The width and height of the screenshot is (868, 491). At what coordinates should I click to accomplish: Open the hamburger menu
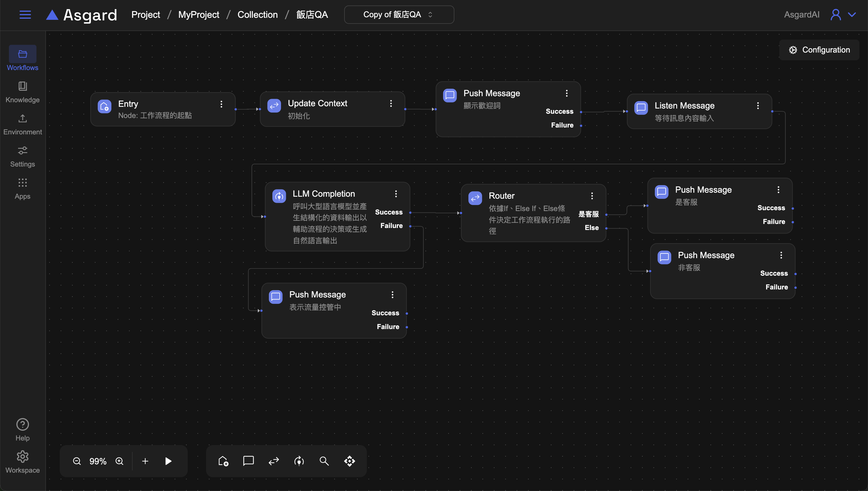click(x=25, y=15)
